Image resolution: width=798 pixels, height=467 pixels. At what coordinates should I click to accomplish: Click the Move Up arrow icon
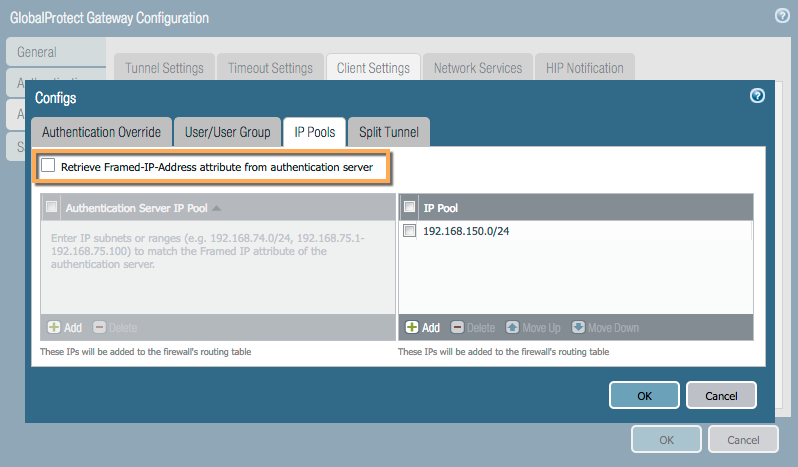click(512, 327)
